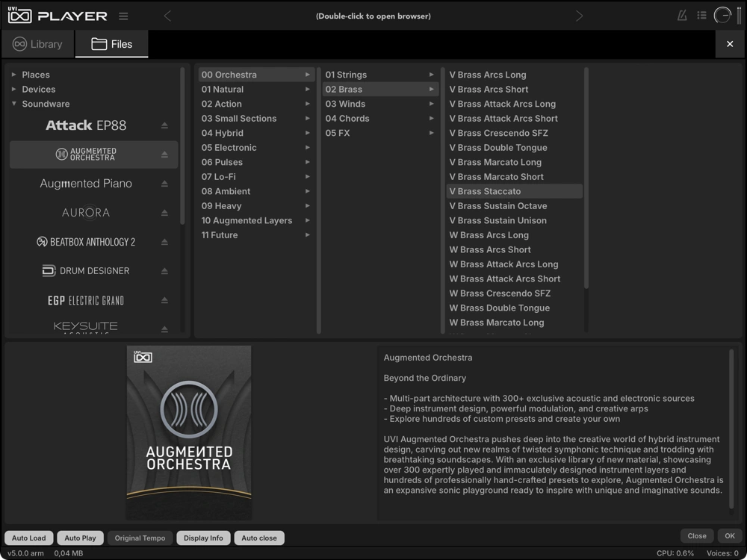Click the preset name display field
Screen dimensions: 747x560
click(x=373, y=16)
